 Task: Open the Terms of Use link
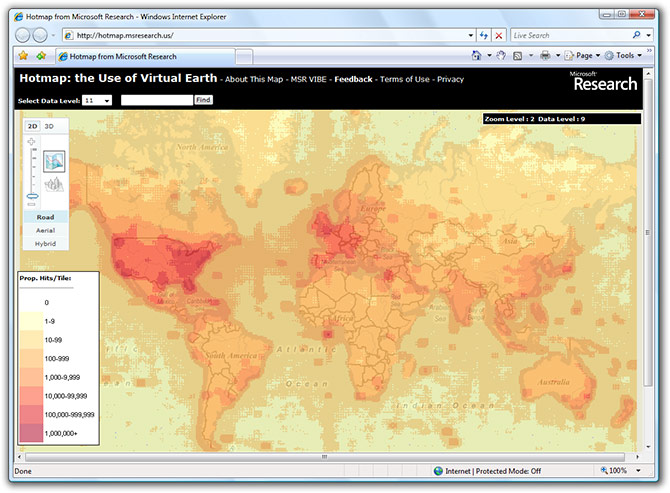[405, 79]
